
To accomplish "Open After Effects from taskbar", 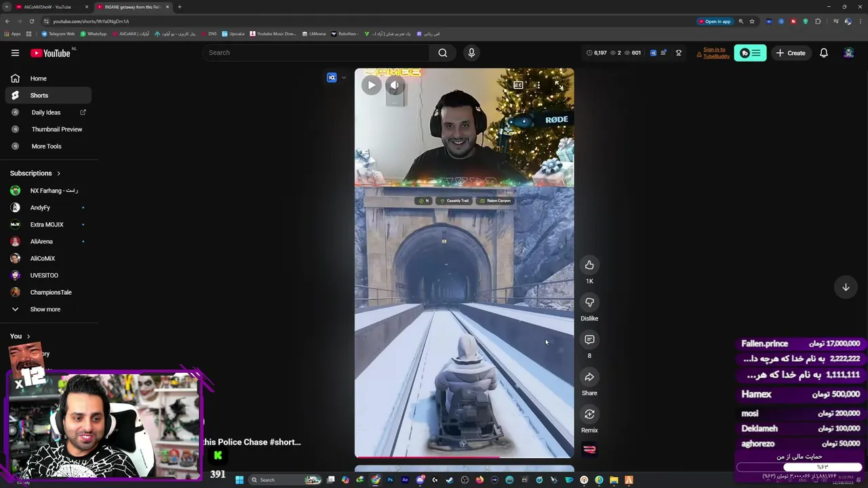I will pos(405,480).
